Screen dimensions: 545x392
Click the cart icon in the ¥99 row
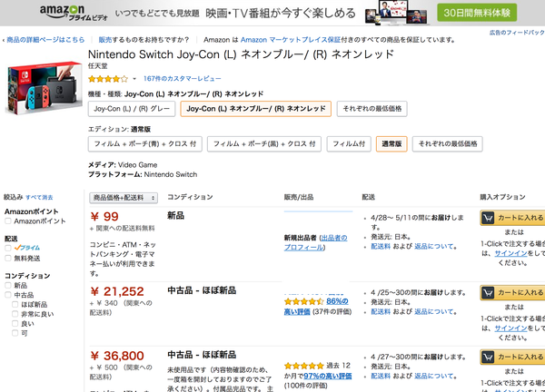tap(488, 218)
